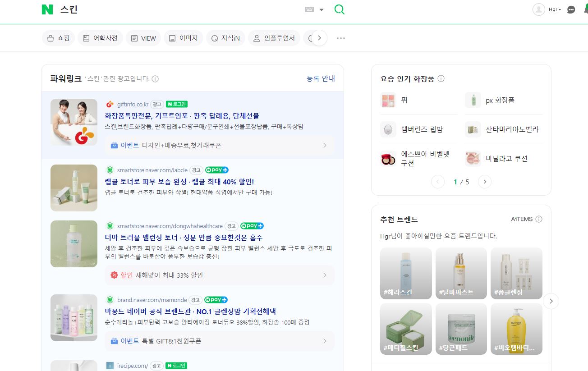
Task: Open the #폼클렌징 trend card
Action: click(x=516, y=273)
